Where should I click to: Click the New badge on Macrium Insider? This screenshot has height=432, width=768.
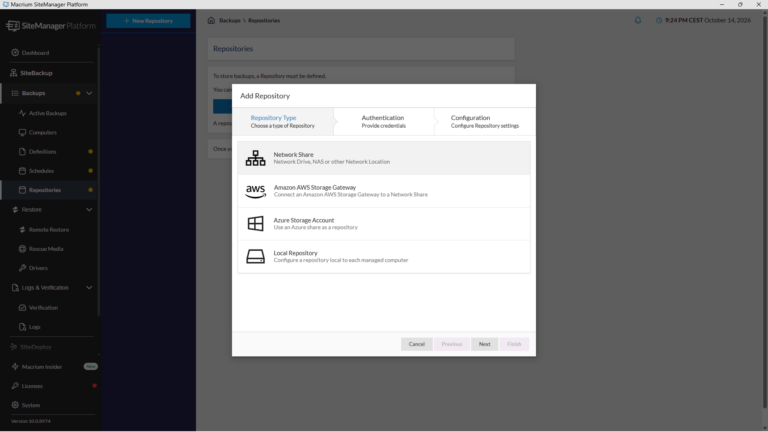(x=91, y=366)
